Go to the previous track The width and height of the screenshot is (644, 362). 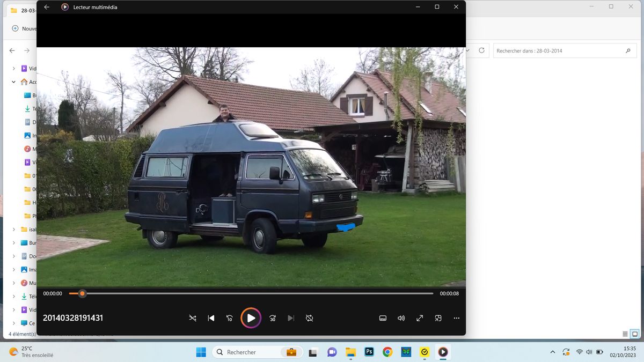point(211,318)
